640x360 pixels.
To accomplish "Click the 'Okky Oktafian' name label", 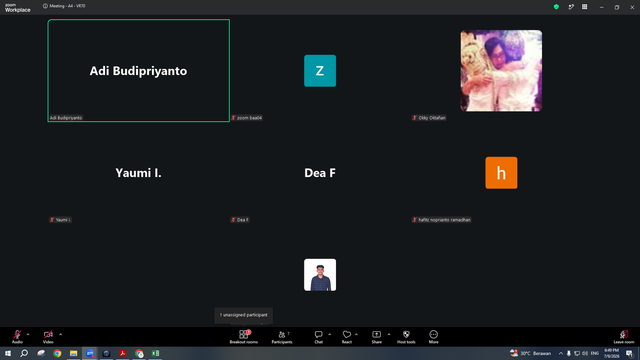I will click(429, 118).
